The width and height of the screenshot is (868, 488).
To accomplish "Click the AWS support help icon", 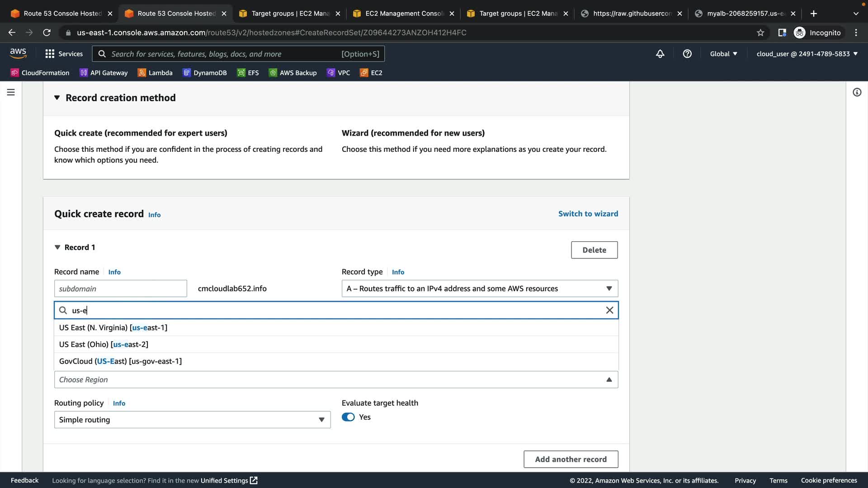I will 687,54.
